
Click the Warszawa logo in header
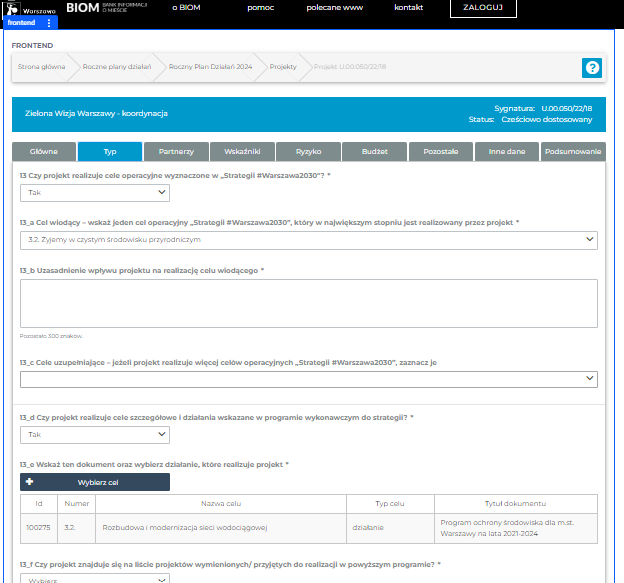[30, 8]
